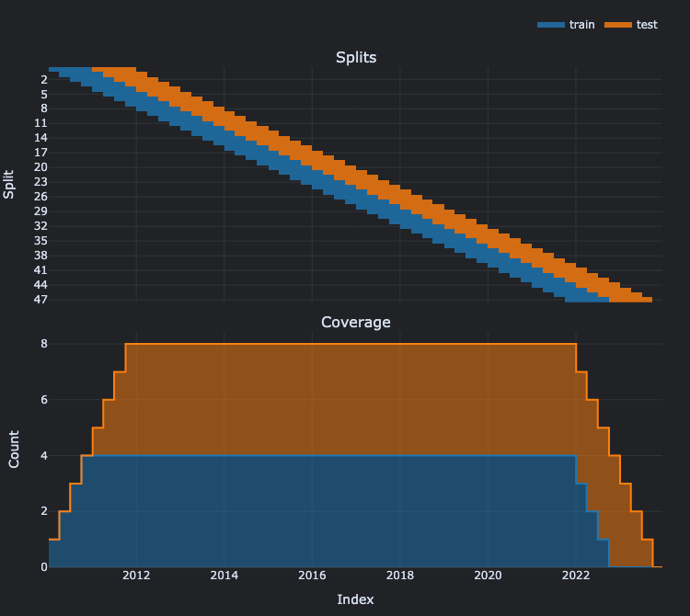Click split tick label 23

[x=40, y=182]
